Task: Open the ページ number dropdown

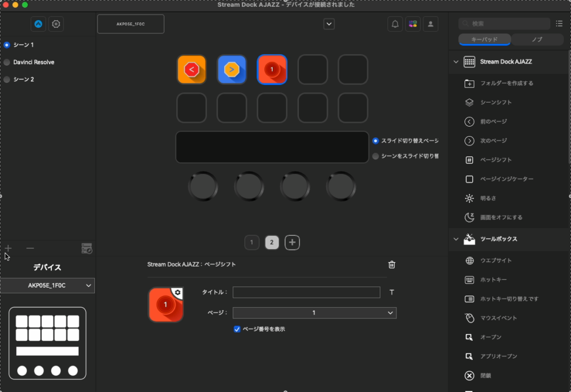Action: pos(314,313)
